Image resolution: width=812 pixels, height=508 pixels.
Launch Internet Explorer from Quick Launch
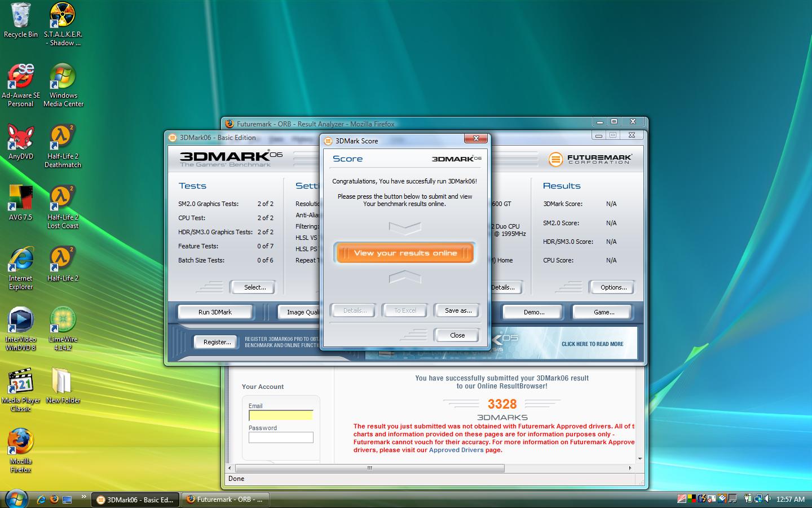41,500
